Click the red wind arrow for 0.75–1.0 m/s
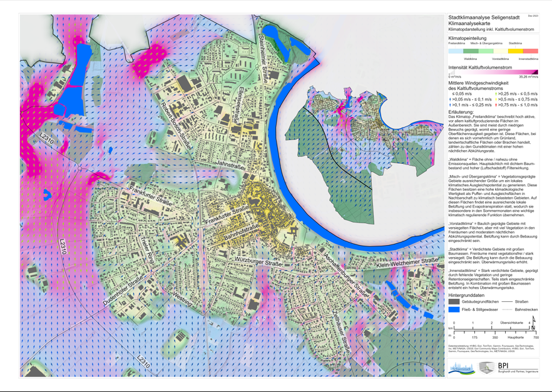552x392 pixels. pyautogui.click(x=496, y=105)
